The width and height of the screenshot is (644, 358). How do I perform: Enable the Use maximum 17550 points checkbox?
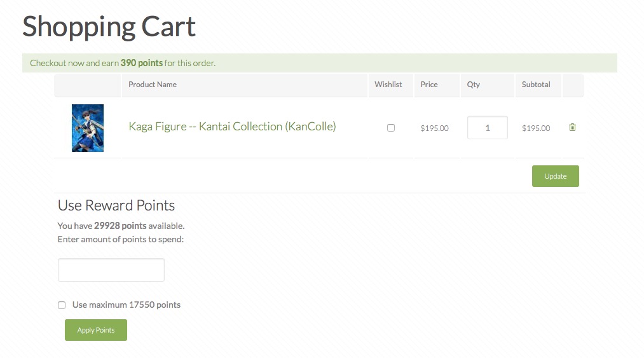[x=62, y=305]
